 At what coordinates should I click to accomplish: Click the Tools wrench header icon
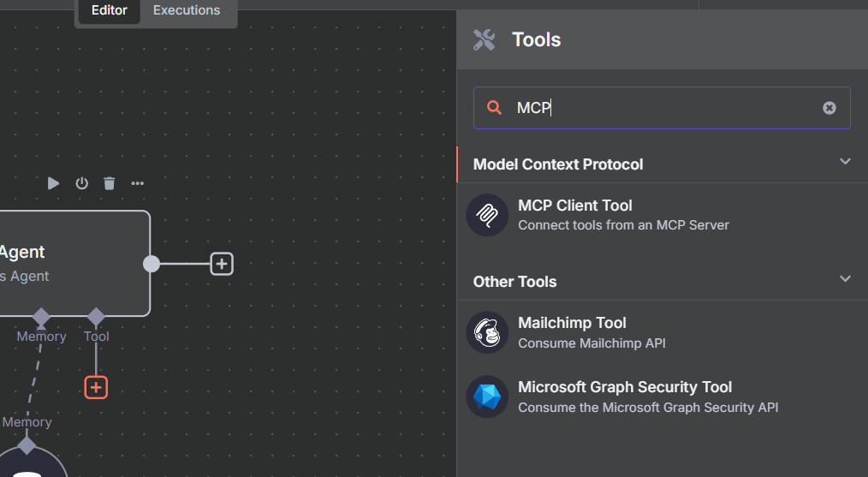(484, 40)
